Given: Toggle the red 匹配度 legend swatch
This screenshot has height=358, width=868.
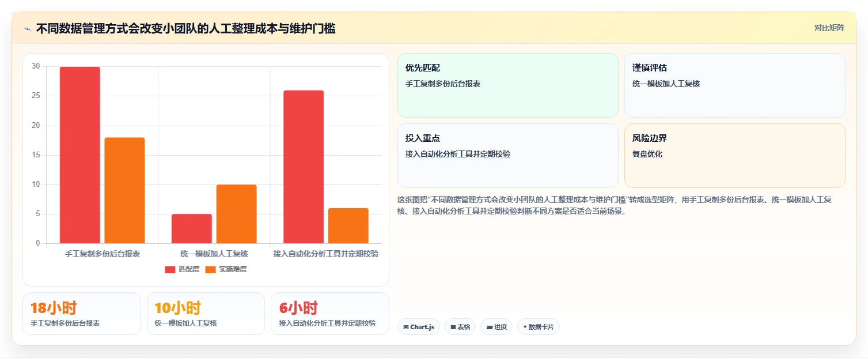Looking at the screenshot, I should coord(170,269).
